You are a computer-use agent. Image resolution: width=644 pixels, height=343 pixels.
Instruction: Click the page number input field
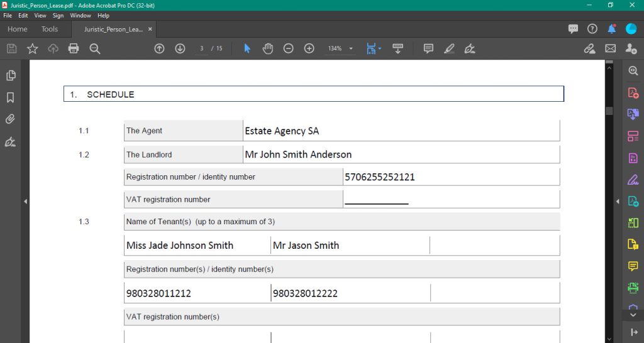201,48
